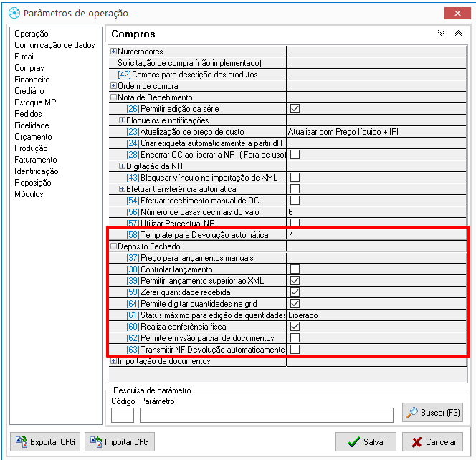Click the Parâmetro search text field
This screenshot has width=476, height=460.
pyautogui.click(x=266, y=415)
